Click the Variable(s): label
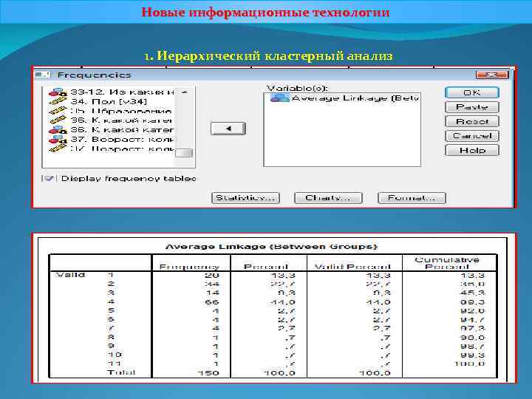Viewport: 532px width, 399px height. (x=297, y=88)
